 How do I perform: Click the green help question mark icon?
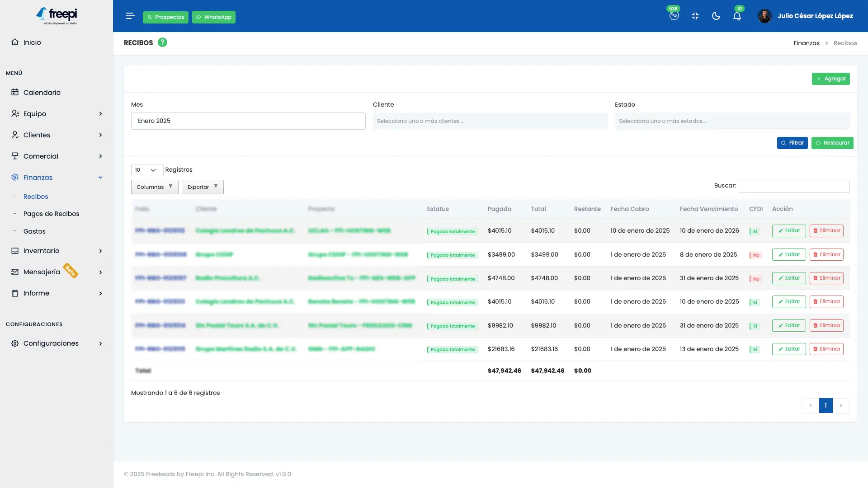(x=162, y=42)
